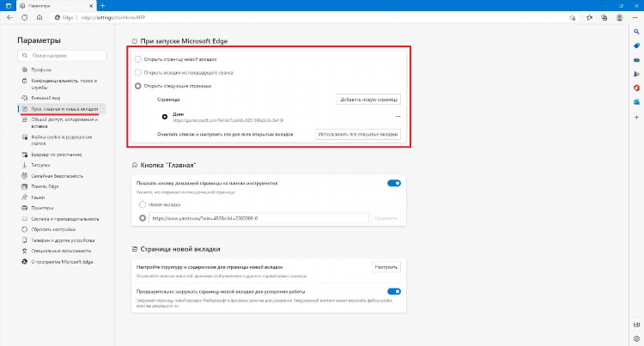Open Файлы cookie и разрешения сайтов section
644x346 pixels.
pyautogui.click(x=62, y=140)
